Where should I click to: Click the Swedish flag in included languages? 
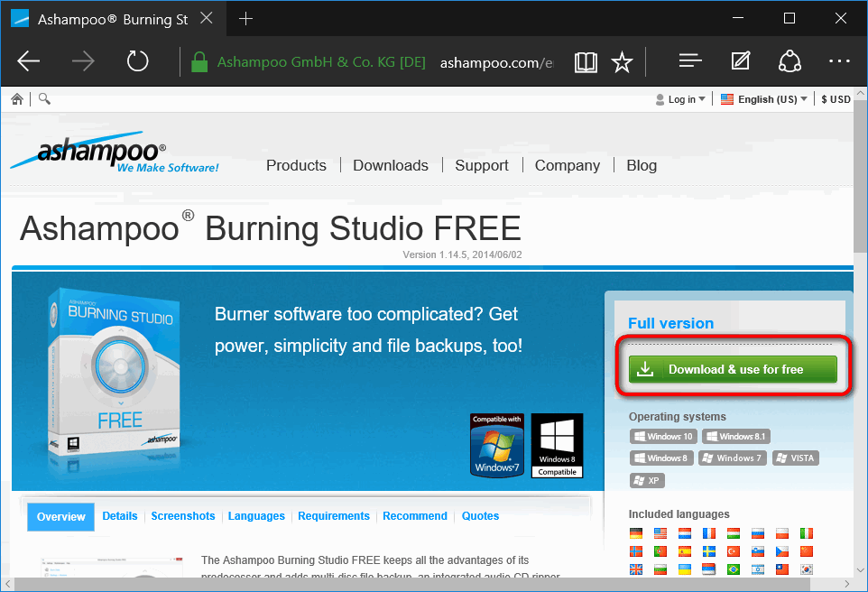pos(708,551)
